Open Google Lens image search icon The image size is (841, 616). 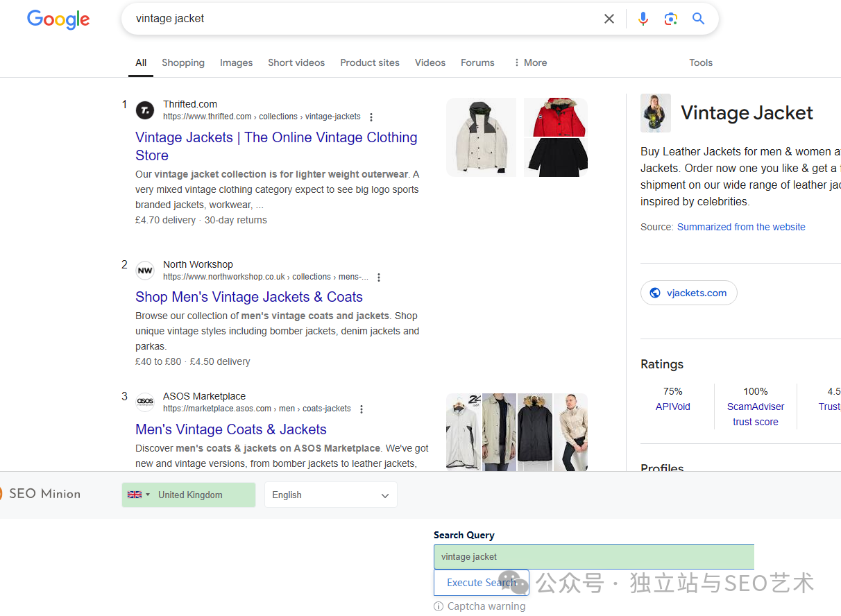point(670,19)
